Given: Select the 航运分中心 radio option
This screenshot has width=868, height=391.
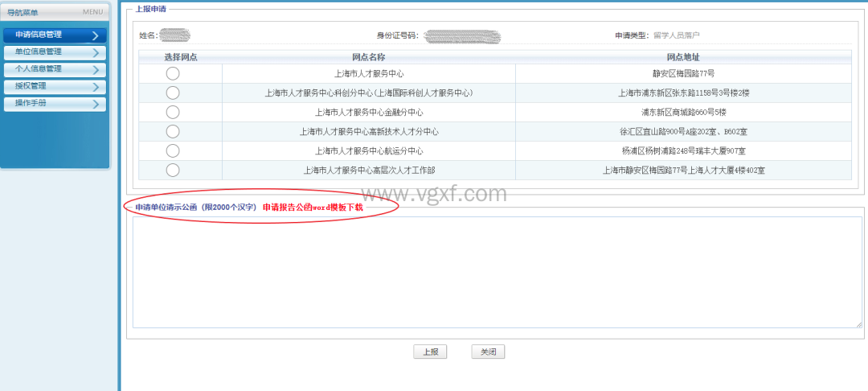Looking at the screenshot, I should click(x=173, y=150).
